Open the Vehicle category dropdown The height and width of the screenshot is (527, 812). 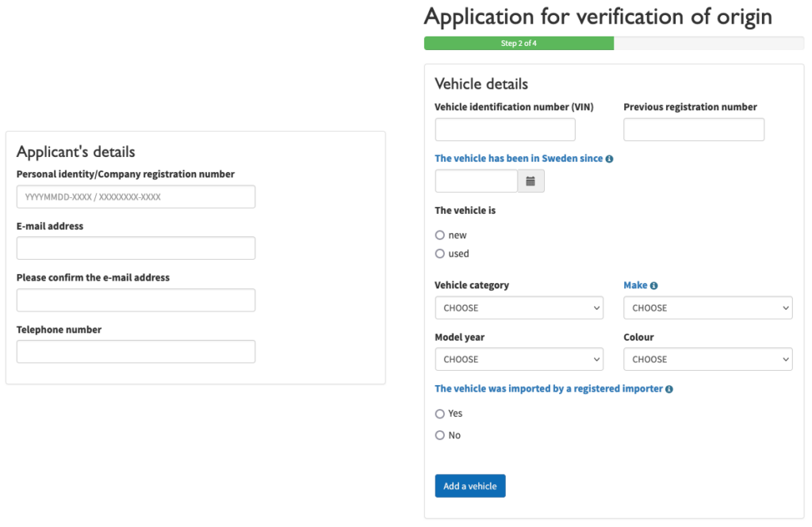coord(519,307)
